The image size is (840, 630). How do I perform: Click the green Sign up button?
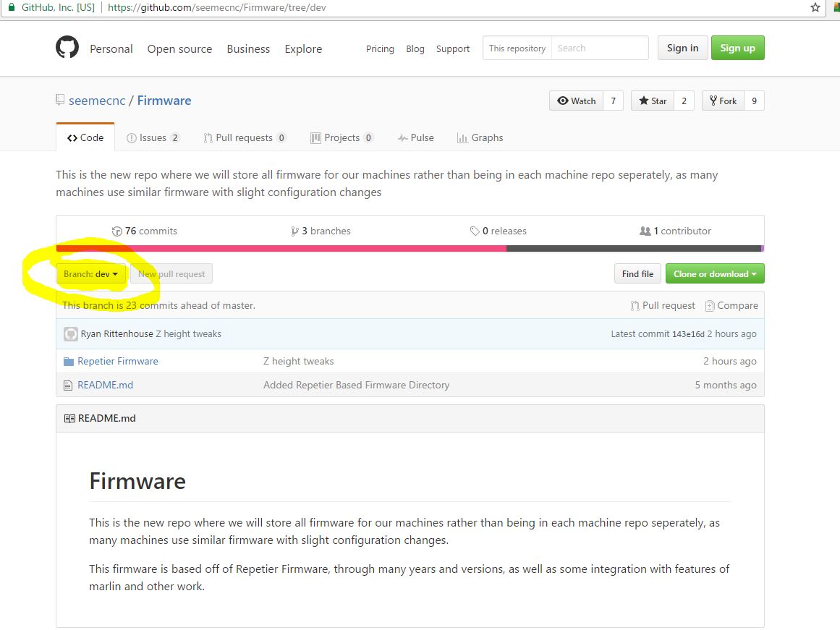pyautogui.click(x=737, y=48)
